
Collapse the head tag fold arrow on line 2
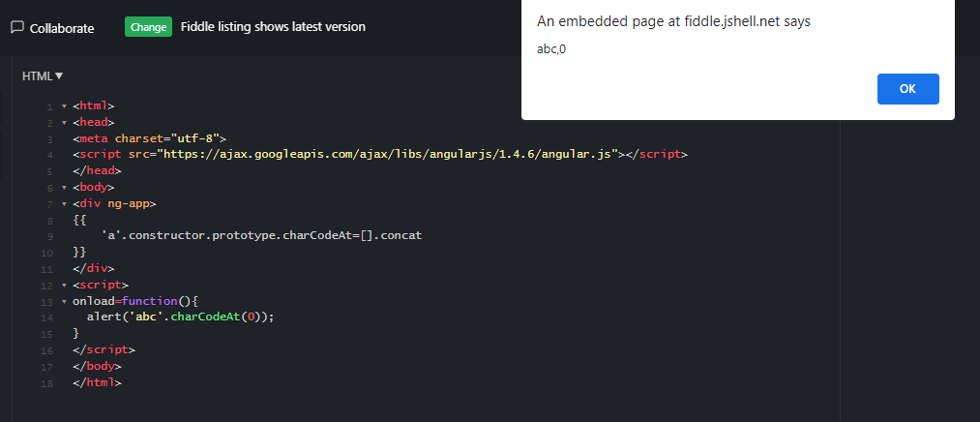(x=64, y=123)
